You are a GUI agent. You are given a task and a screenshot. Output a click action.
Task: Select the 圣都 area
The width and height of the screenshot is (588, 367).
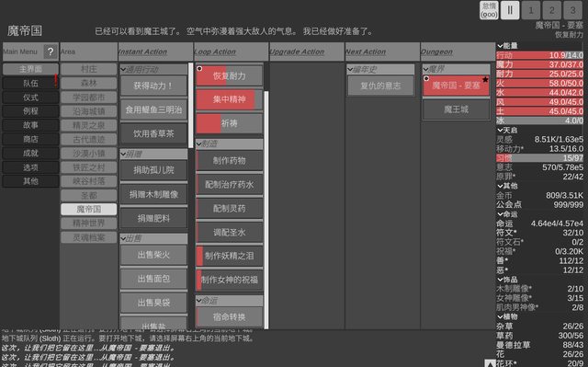(89, 196)
